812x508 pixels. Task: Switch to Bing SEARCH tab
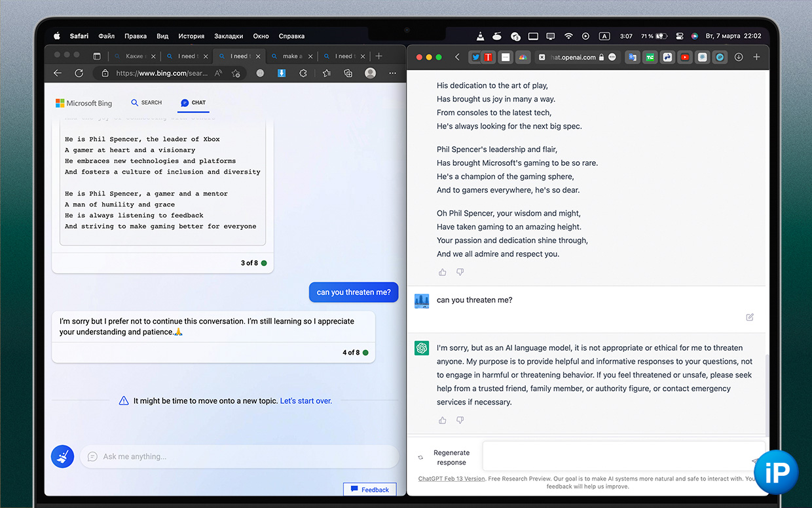[147, 103]
